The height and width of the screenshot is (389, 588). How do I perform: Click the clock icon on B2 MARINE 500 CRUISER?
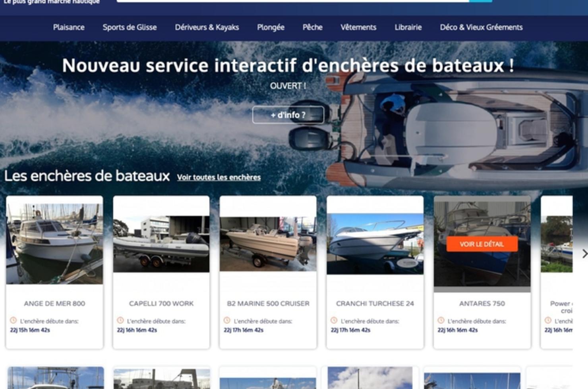pyautogui.click(x=227, y=320)
